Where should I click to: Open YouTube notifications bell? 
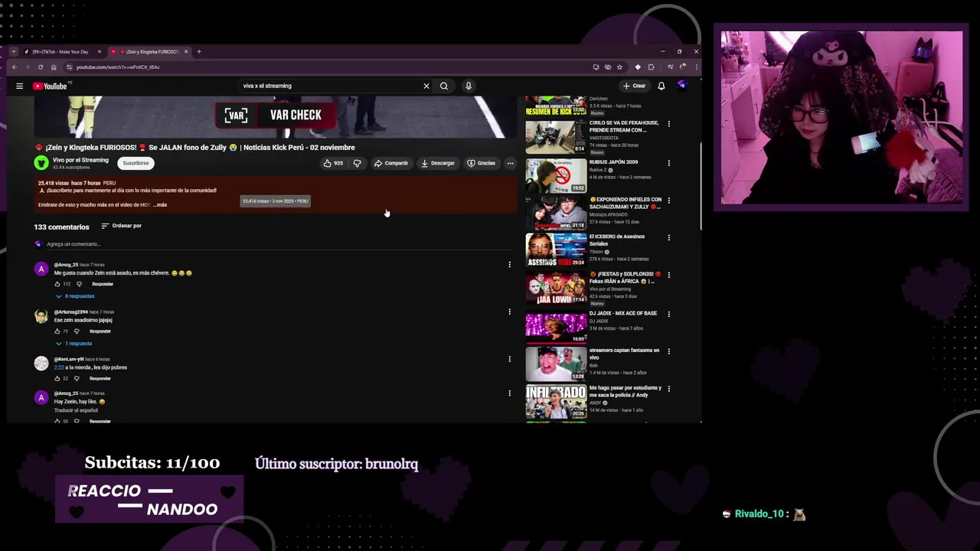click(x=661, y=86)
